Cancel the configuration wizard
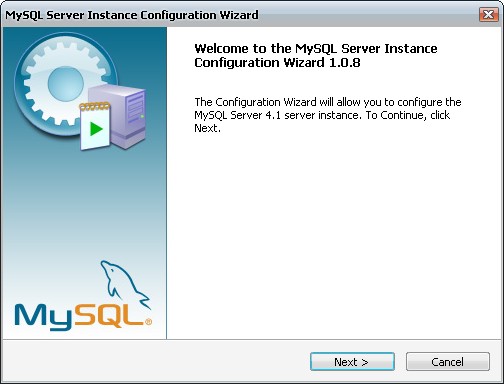The width and height of the screenshot is (504, 384). (448, 362)
